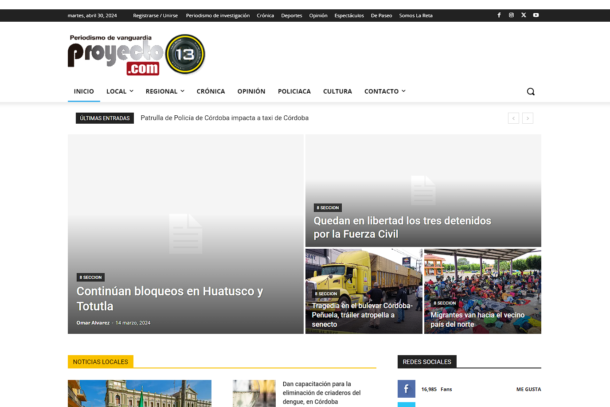Click the Proyecto 13 .com logo
610x407 pixels.
point(136,54)
